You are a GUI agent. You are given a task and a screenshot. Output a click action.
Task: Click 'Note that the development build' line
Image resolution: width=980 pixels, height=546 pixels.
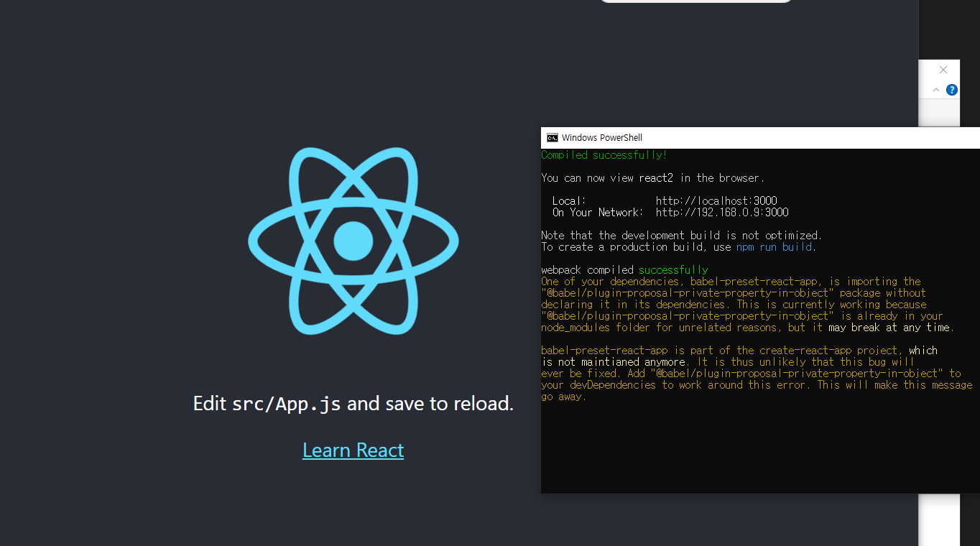tap(682, 236)
